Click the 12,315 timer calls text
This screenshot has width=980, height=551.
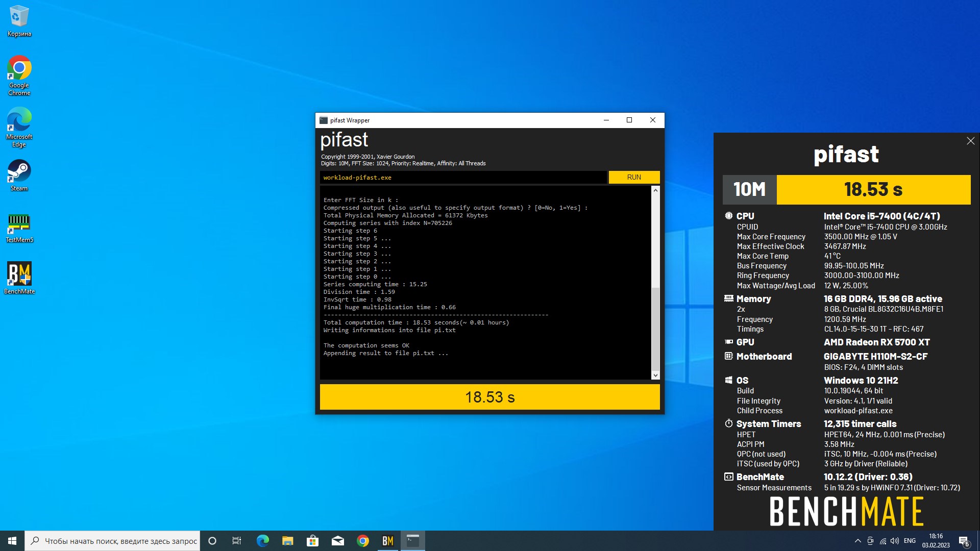(860, 424)
